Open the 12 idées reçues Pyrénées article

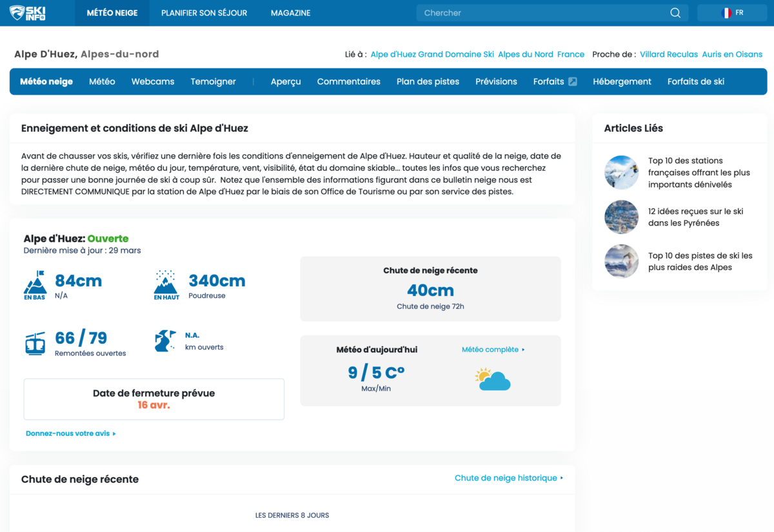pos(696,217)
